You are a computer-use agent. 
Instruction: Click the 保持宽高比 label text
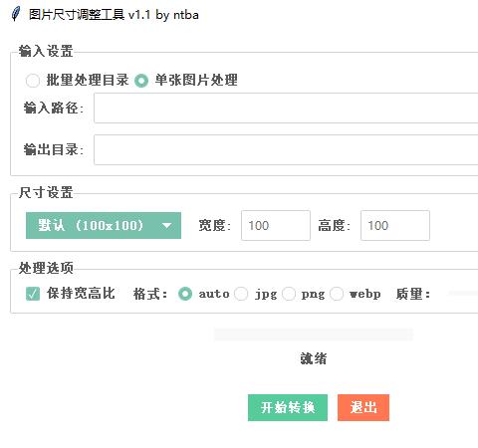point(81,294)
